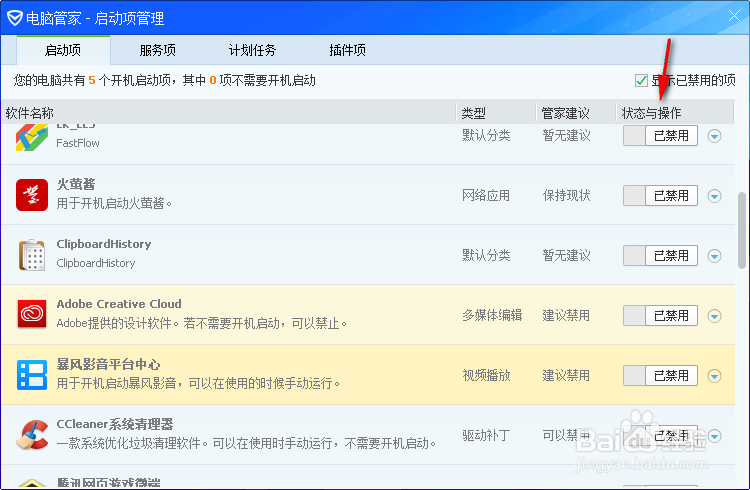This screenshot has width=750, height=490.
Task: Click the 火萤酱 software name
Action: (76, 184)
